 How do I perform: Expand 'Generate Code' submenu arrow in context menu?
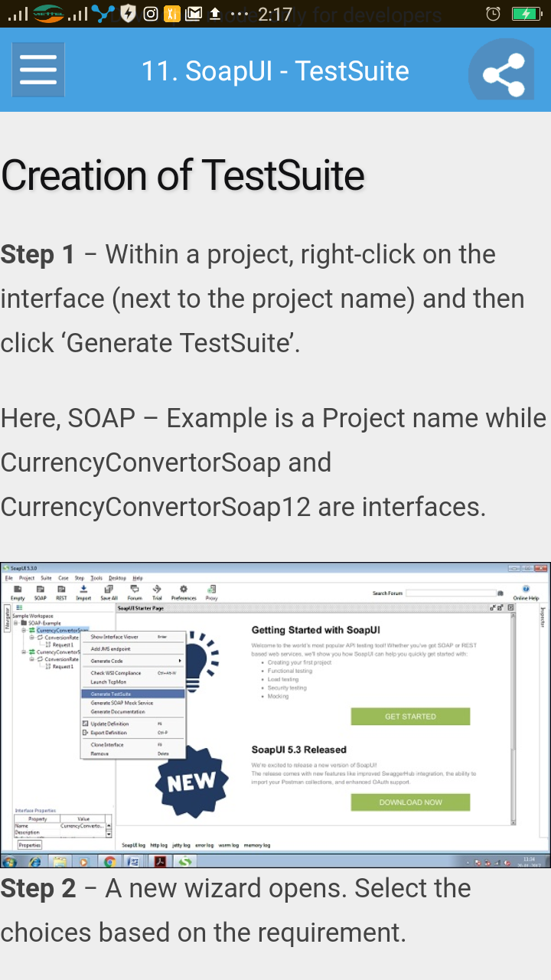click(x=180, y=661)
